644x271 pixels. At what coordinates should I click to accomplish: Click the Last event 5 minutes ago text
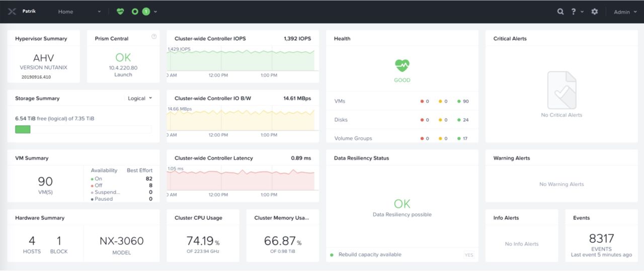tap(601, 255)
